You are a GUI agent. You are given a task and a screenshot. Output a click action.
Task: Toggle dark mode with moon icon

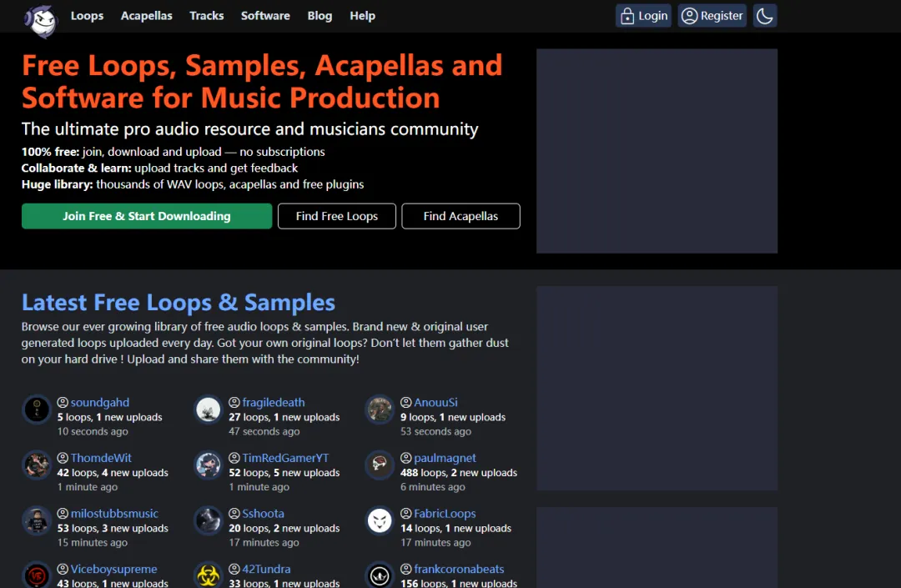tap(764, 16)
